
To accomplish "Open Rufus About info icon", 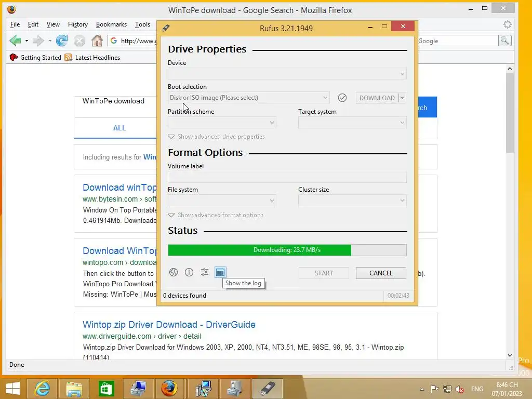I will [189, 272].
